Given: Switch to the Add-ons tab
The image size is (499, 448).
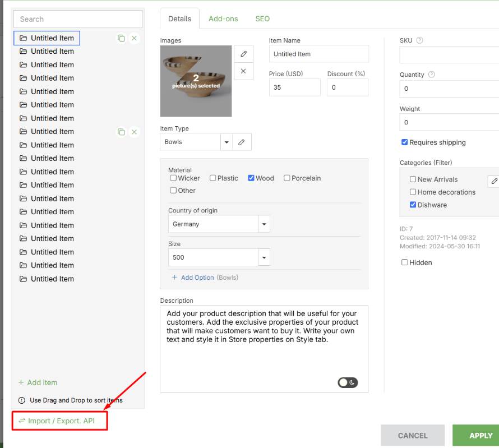Looking at the screenshot, I should (223, 19).
